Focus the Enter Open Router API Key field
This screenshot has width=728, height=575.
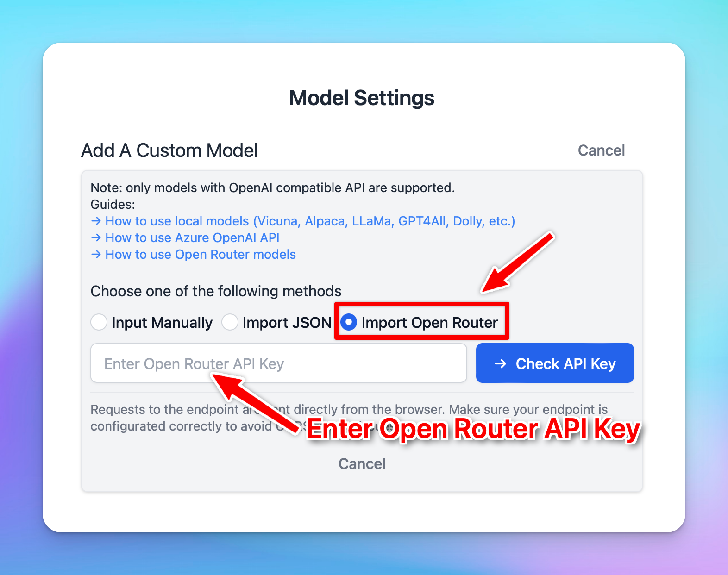click(x=278, y=363)
